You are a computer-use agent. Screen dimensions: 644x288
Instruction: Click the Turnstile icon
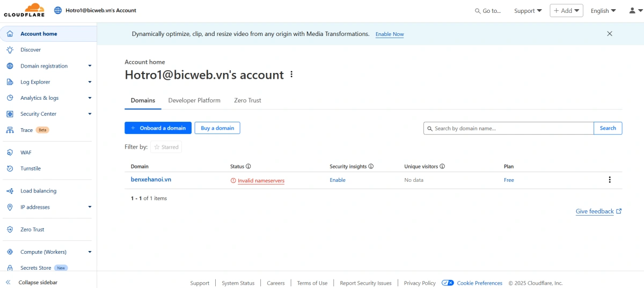point(10,168)
